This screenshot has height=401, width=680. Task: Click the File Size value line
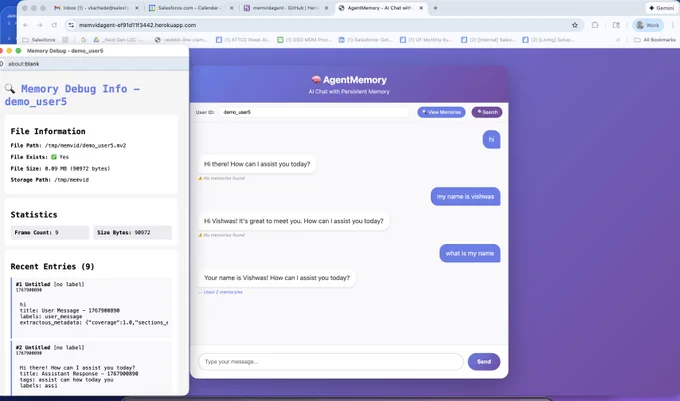click(60, 168)
